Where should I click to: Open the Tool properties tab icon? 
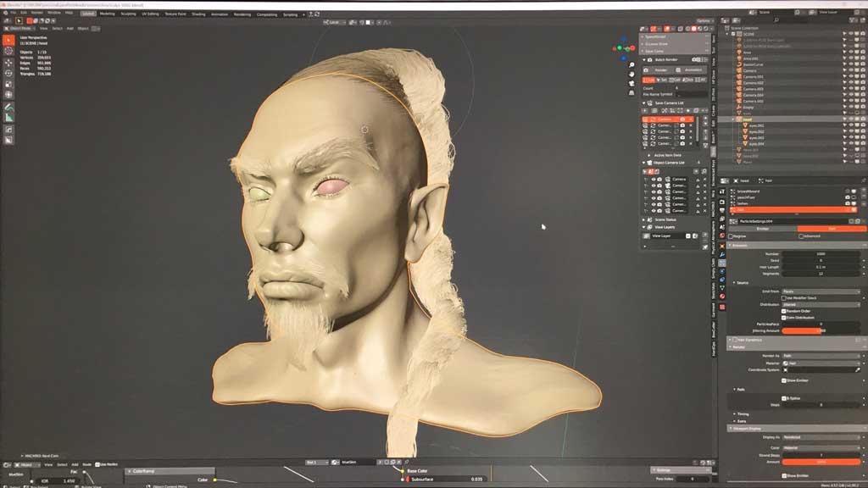[722, 191]
